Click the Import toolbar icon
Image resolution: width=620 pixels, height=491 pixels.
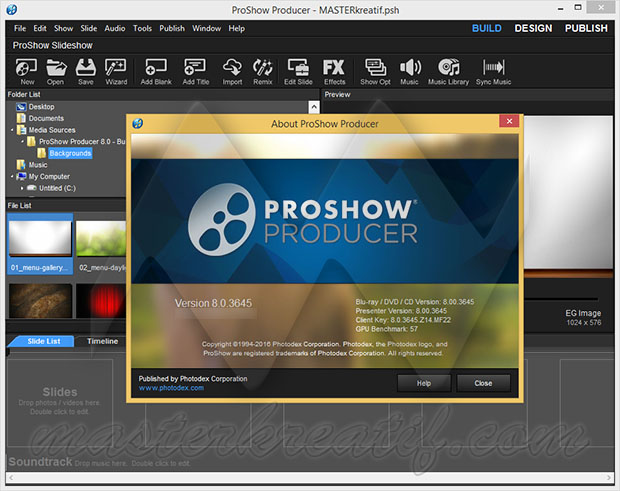[x=232, y=72]
